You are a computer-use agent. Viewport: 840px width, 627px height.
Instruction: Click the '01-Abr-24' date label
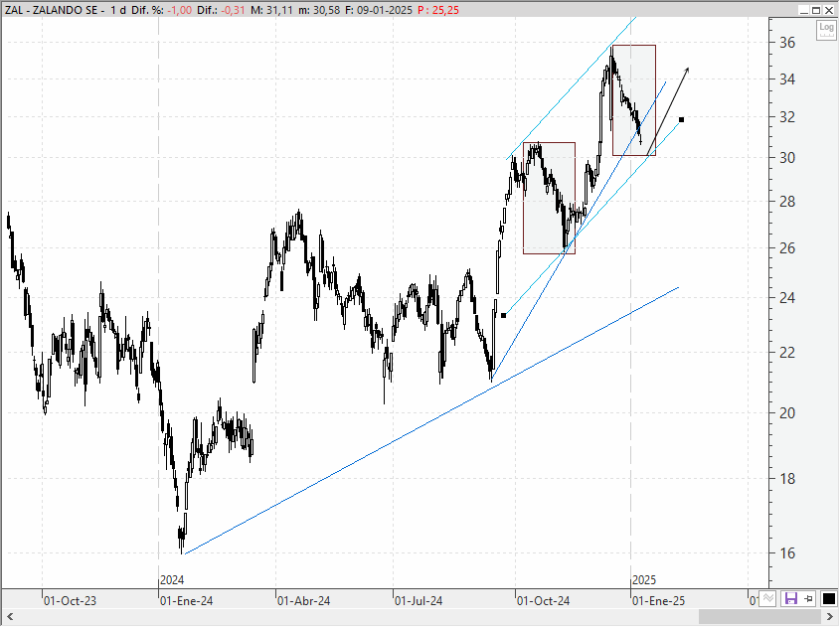(304, 601)
